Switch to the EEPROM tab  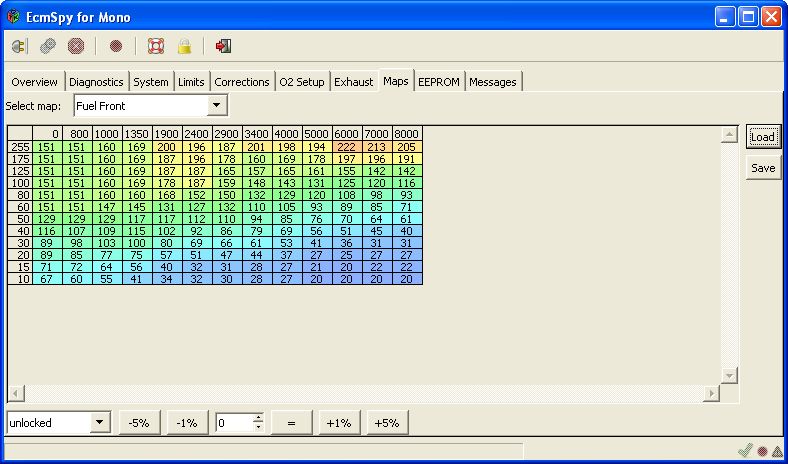click(438, 82)
